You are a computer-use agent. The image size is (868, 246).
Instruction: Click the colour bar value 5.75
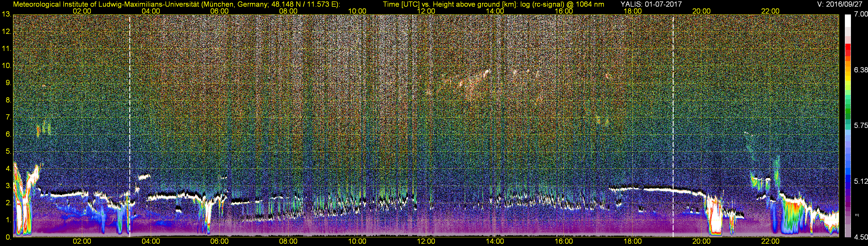(860, 125)
